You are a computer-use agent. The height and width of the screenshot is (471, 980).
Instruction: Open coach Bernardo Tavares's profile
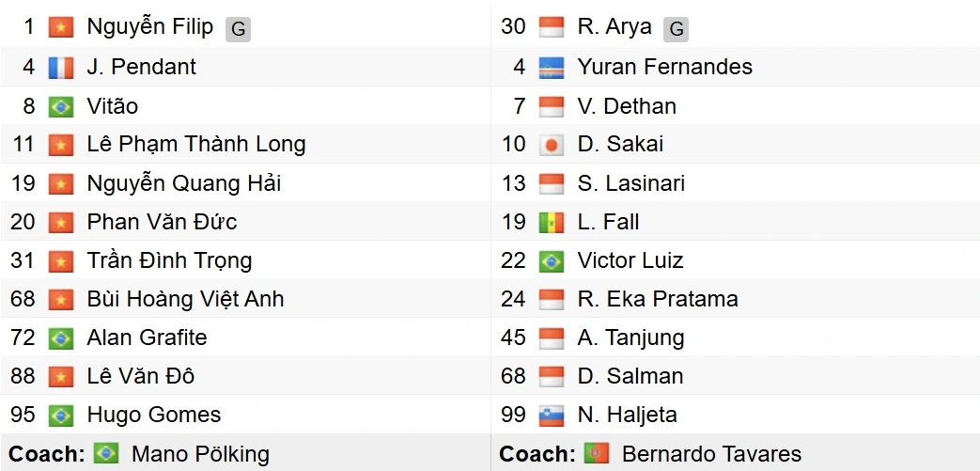click(711, 453)
